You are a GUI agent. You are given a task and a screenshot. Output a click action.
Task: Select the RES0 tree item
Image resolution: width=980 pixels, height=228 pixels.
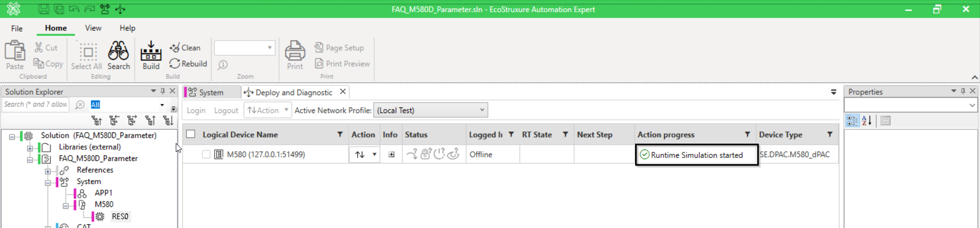click(120, 217)
